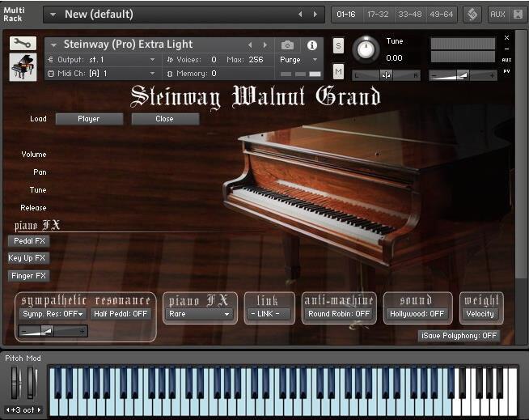Switch to rack page 49-64
Image resolution: width=529 pixels, height=420 pixels.
442,15
